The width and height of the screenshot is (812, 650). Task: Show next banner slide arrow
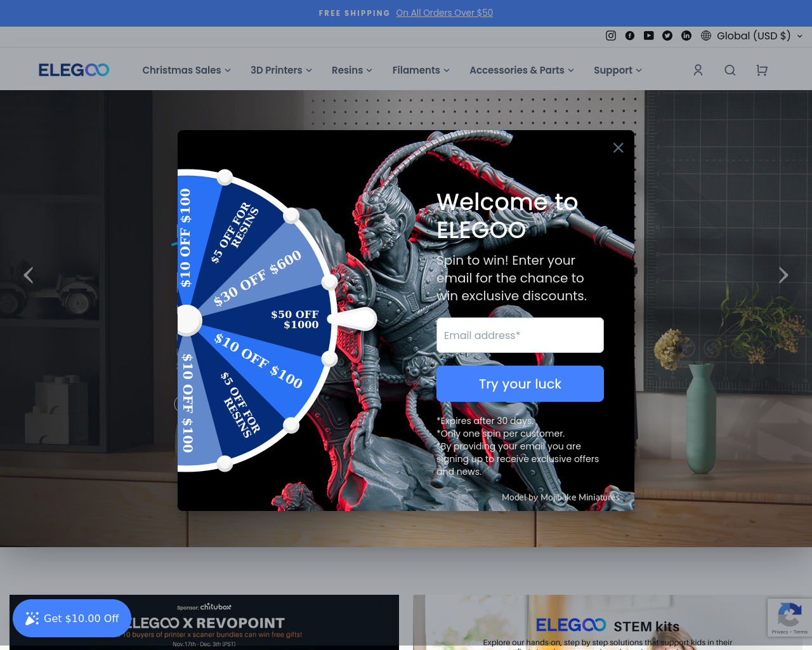pyautogui.click(x=783, y=275)
